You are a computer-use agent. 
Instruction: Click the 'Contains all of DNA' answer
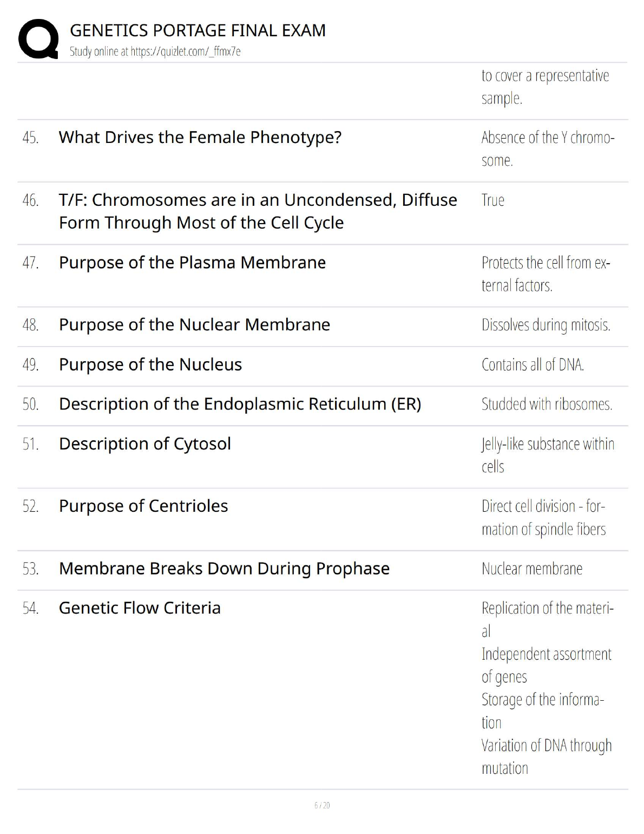[x=533, y=365]
